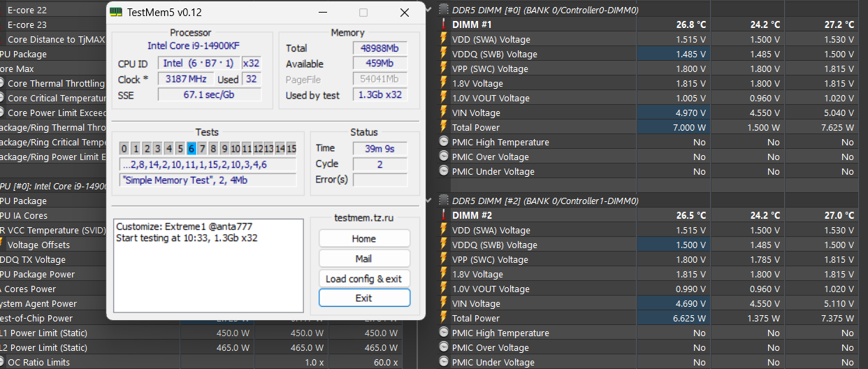Click the TestMem5 title bar app icon
The width and height of the screenshot is (868, 369).
116,13
